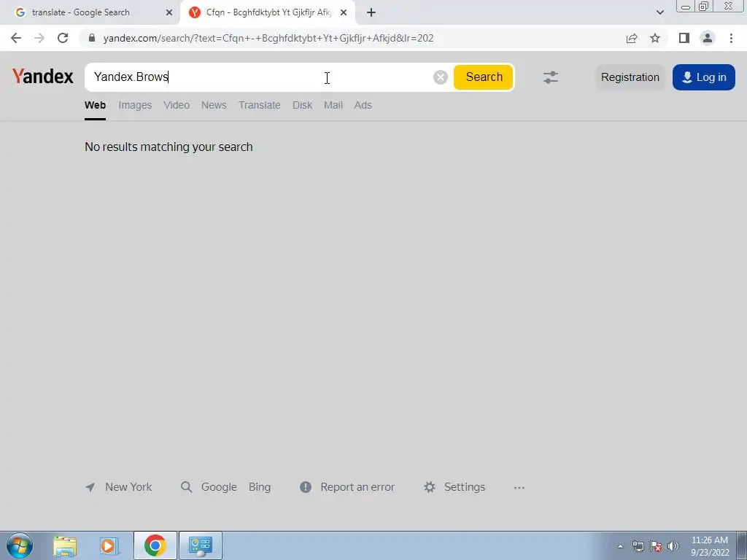The height and width of the screenshot is (560, 747).
Task: Search the query on Bing
Action: 260,487
